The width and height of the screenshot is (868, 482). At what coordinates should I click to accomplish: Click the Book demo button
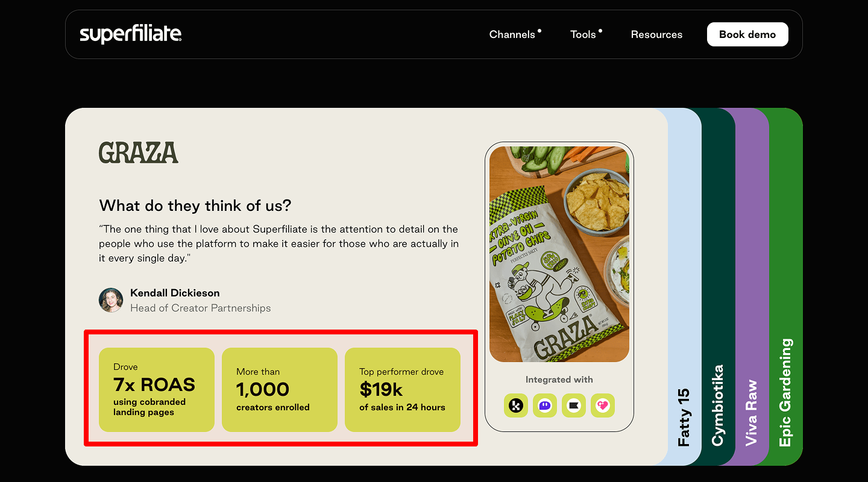tap(747, 34)
